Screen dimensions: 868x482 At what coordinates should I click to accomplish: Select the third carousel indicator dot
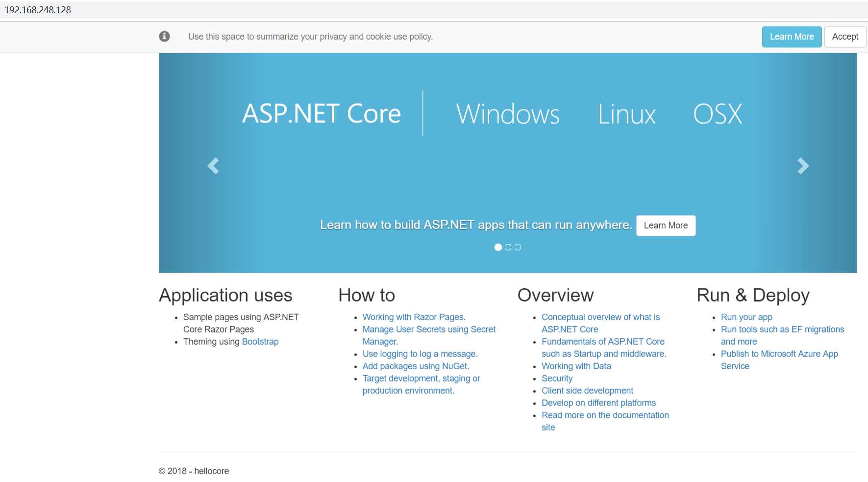(518, 247)
